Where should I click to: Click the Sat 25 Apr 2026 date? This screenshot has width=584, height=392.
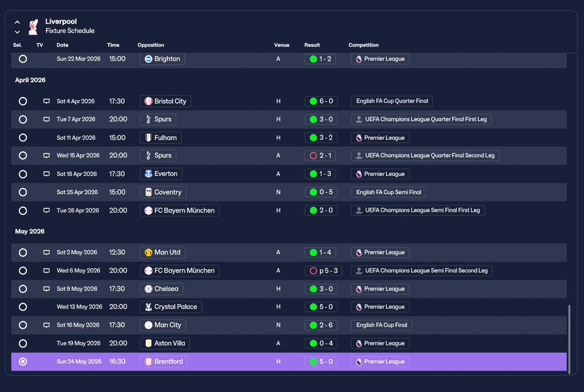[x=77, y=192]
